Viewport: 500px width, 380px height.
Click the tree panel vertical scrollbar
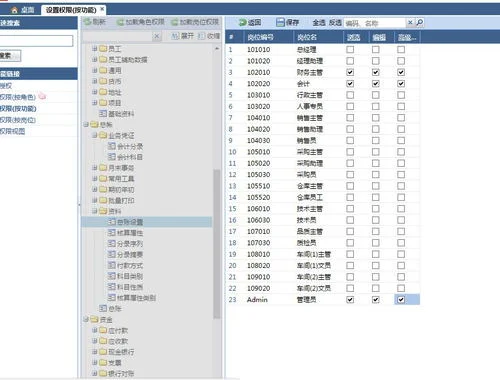tap(217, 243)
